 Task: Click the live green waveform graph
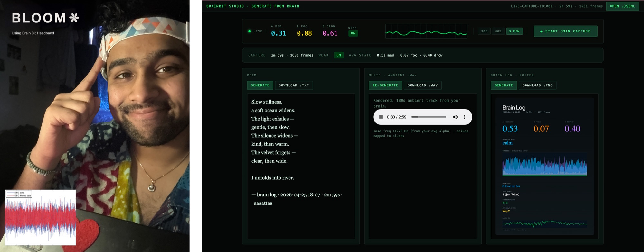426,32
